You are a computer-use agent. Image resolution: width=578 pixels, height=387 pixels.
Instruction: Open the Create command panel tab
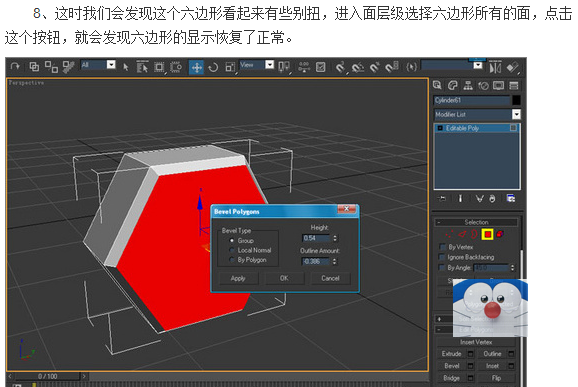pos(437,86)
